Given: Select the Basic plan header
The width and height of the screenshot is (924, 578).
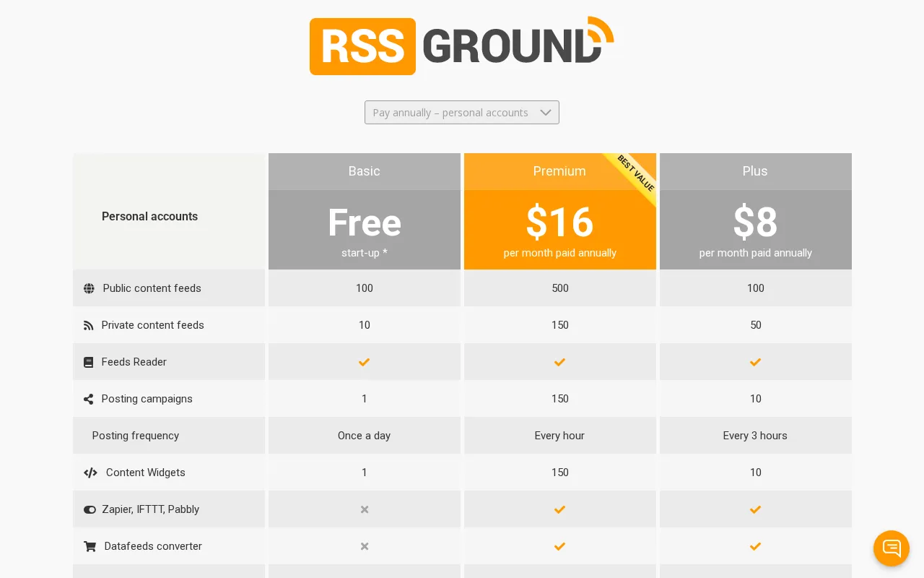Looking at the screenshot, I should [365, 171].
